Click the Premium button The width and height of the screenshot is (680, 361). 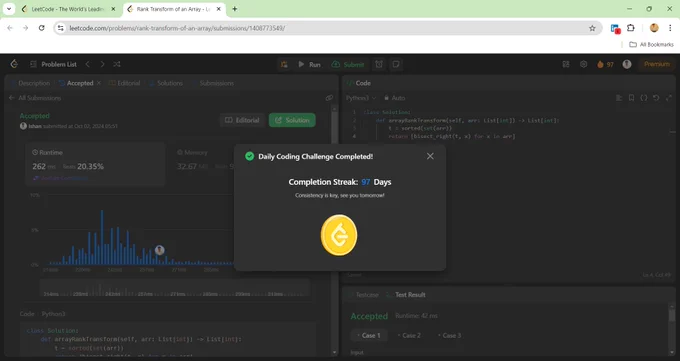coord(657,64)
